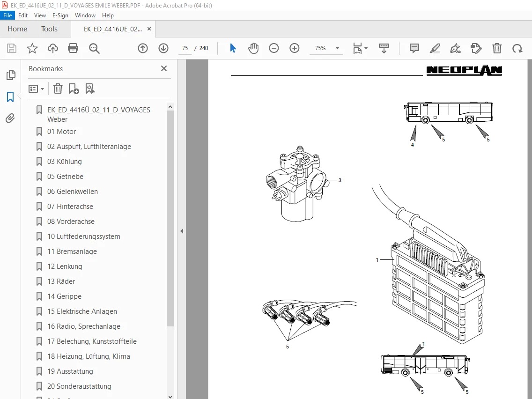The image size is (532, 399).
Task: Find the current bookmark
Action: pyautogui.click(x=90, y=89)
